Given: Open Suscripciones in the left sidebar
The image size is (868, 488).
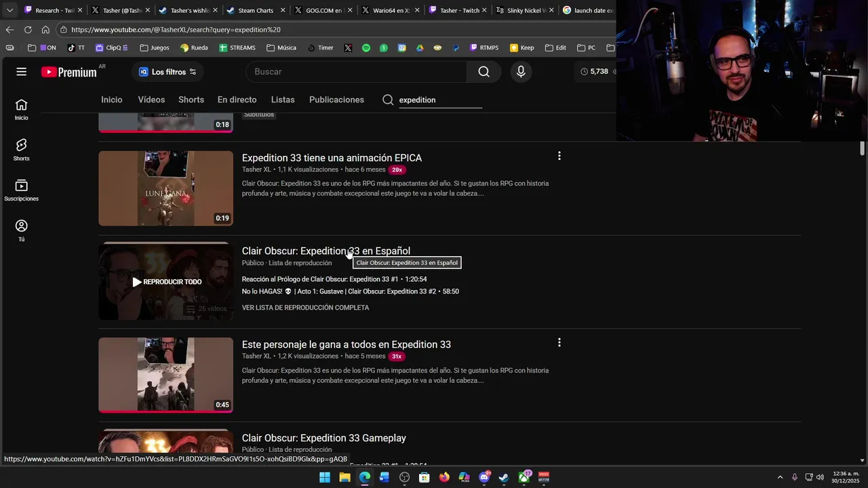Looking at the screenshot, I should (21, 190).
